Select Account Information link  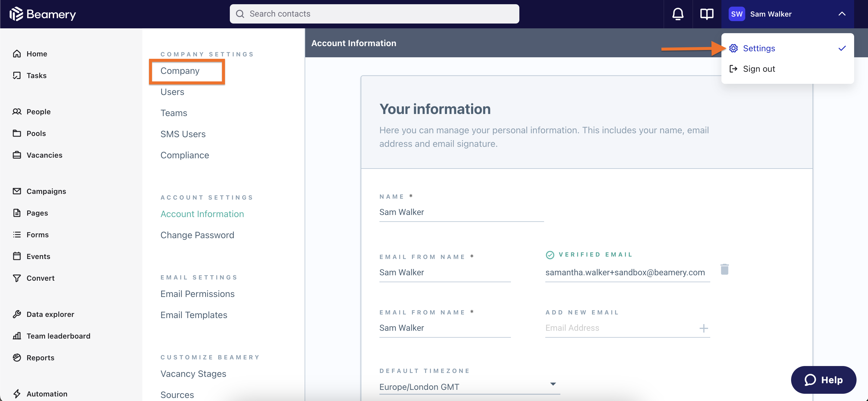[202, 214]
